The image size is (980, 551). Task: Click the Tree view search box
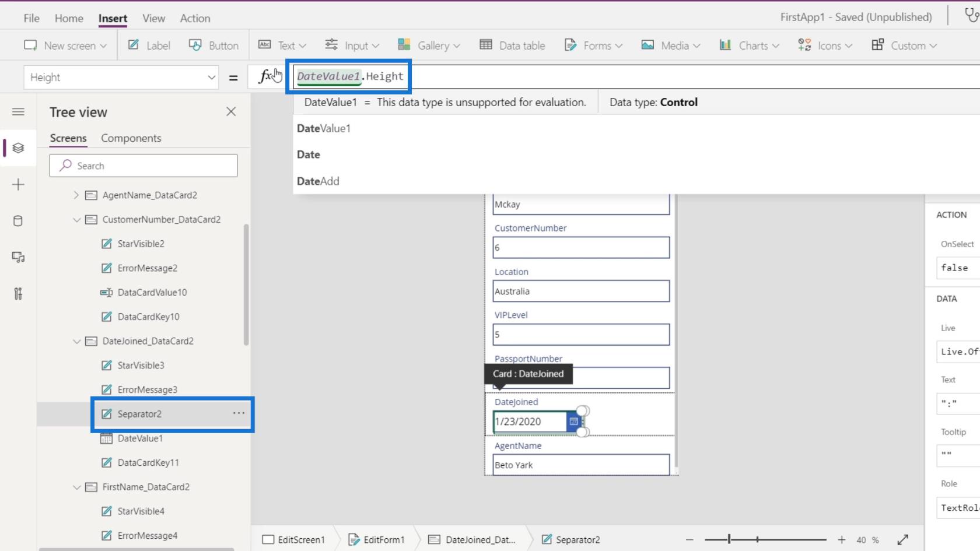click(x=143, y=166)
